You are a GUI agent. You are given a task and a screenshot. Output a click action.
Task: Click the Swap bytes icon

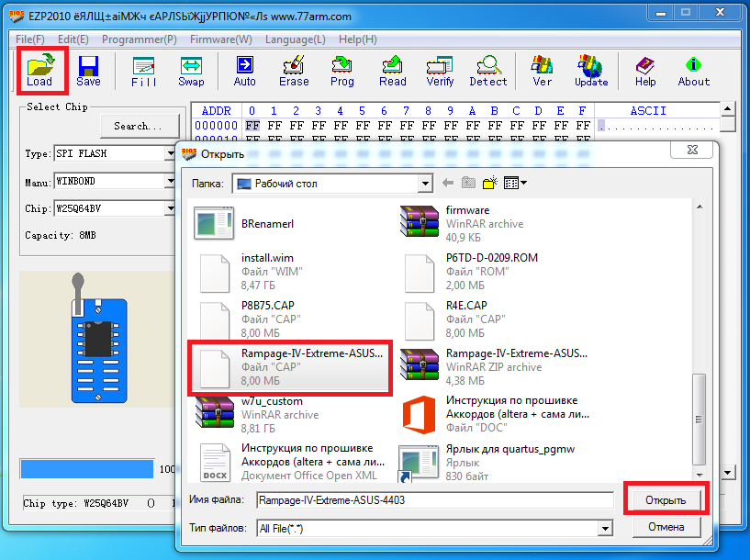click(x=191, y=72)
